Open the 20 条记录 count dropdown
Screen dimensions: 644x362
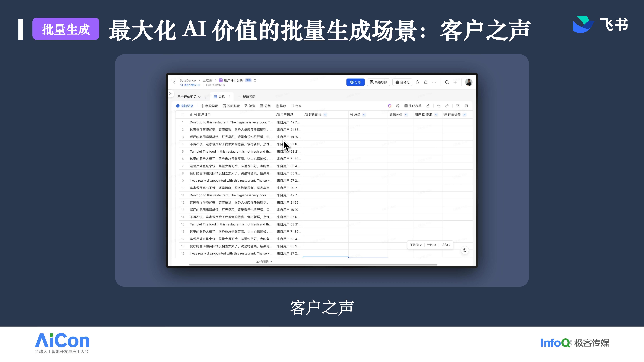[x=264, y=262]
